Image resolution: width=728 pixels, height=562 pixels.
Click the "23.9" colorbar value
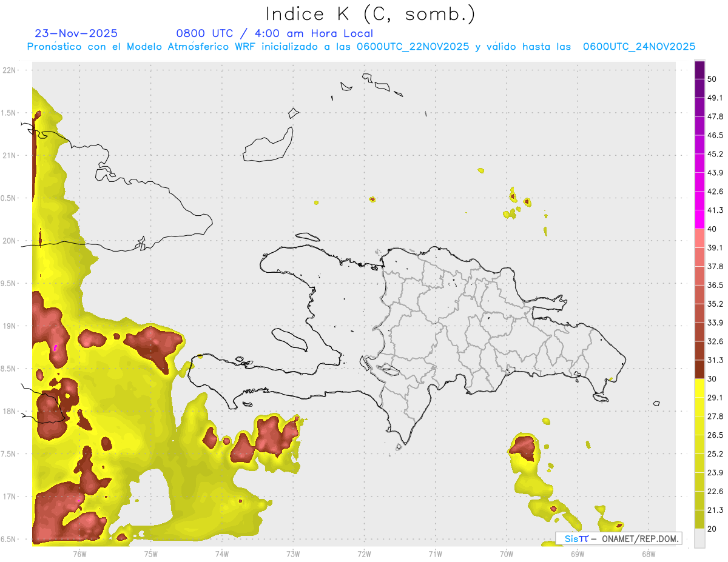click(x=715, y=473)
